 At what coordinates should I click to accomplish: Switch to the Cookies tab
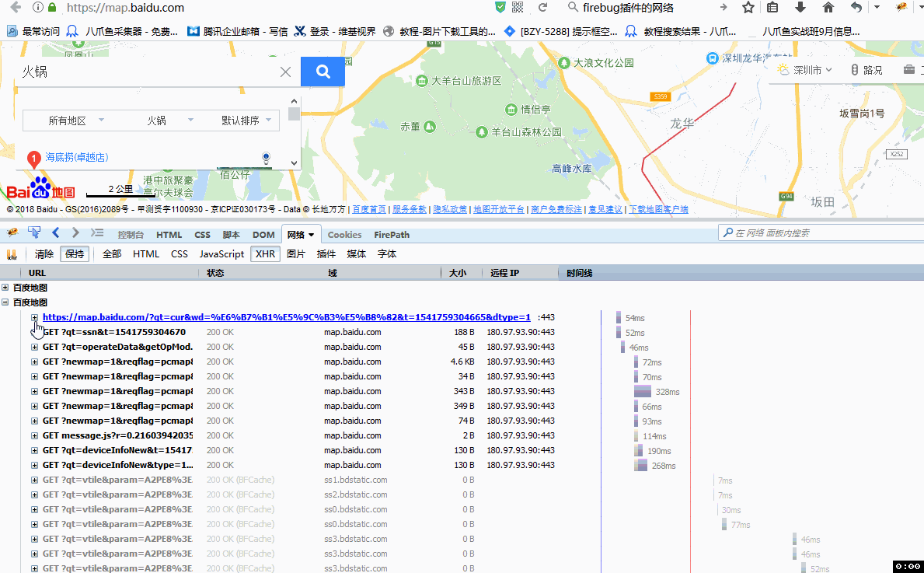345,235
